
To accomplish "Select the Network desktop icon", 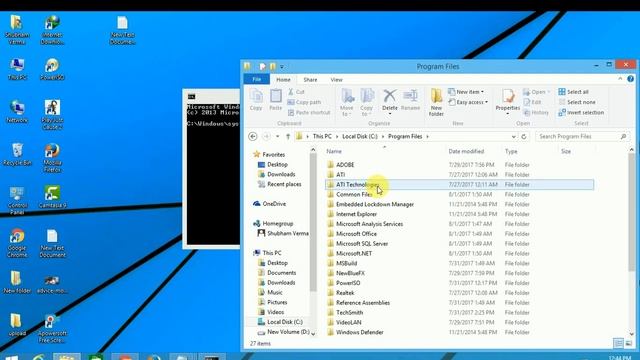I will coord(17,111).
